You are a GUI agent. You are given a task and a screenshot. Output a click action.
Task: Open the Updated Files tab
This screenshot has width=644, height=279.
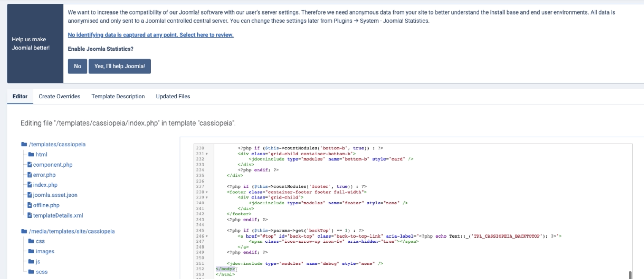point(173,96)
